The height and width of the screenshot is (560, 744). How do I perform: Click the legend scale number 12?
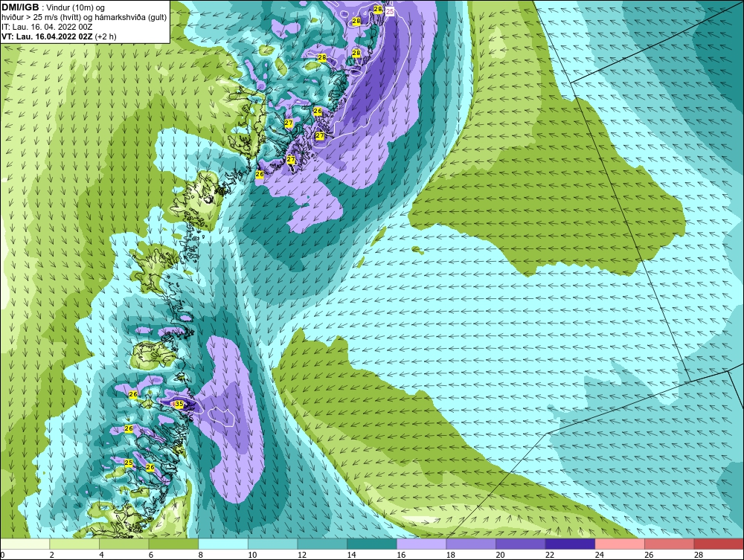[x=302, y=555]
